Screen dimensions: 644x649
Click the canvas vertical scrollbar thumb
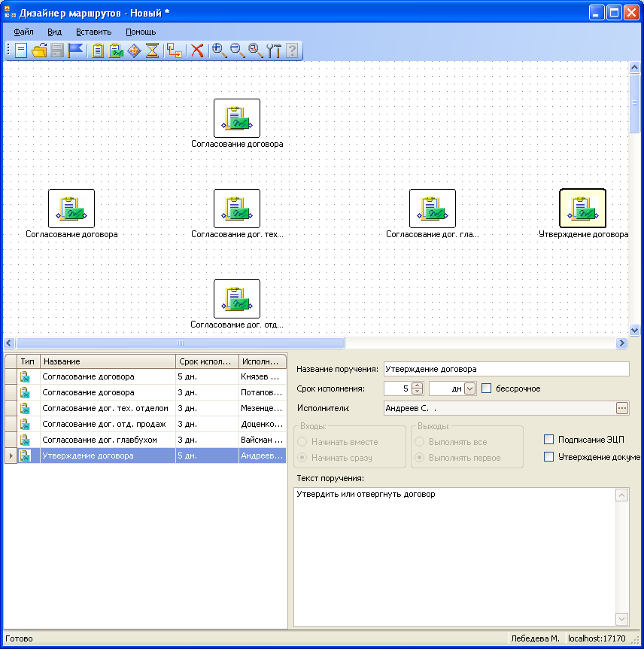(x=634, y=103)
